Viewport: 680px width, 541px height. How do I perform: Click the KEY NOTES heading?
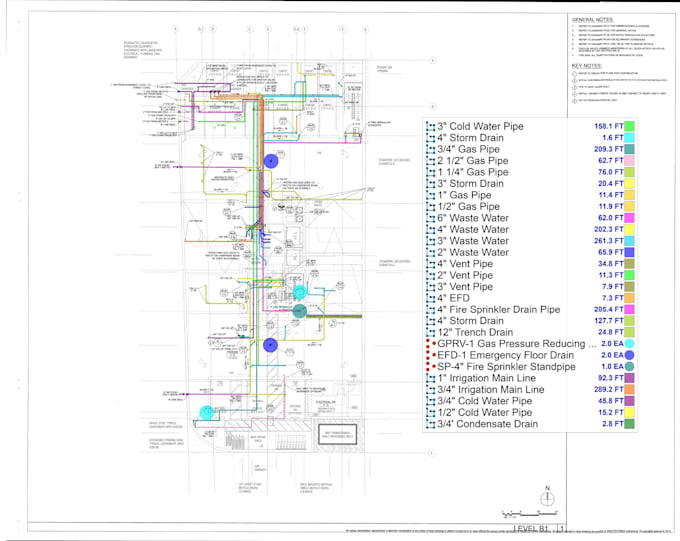coord(586,66)
